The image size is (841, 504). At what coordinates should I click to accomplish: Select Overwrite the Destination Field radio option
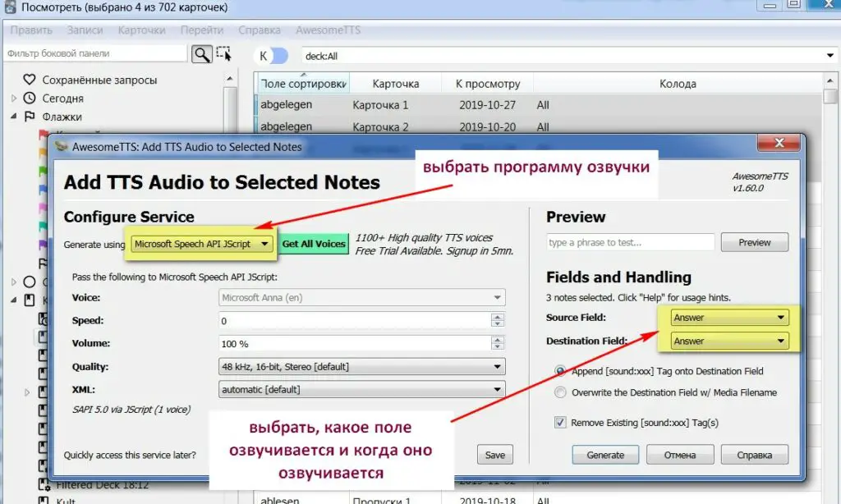click(x=560, y=392)
